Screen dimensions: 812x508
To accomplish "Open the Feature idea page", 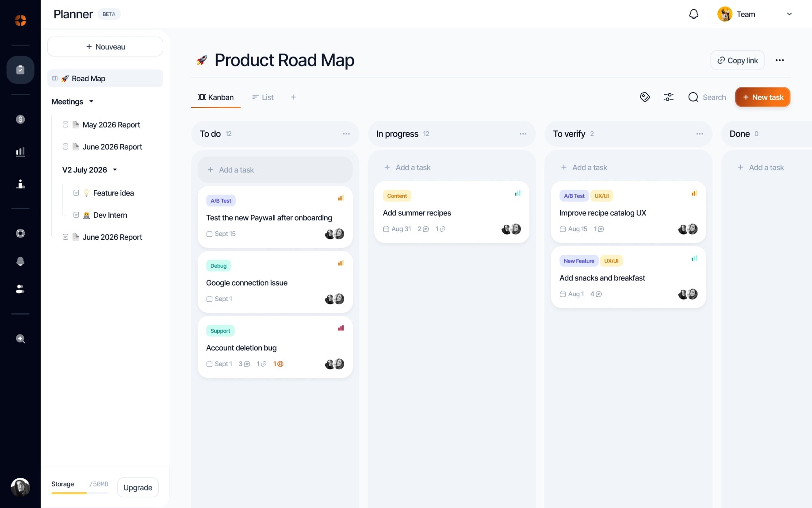I will (113, 193).
